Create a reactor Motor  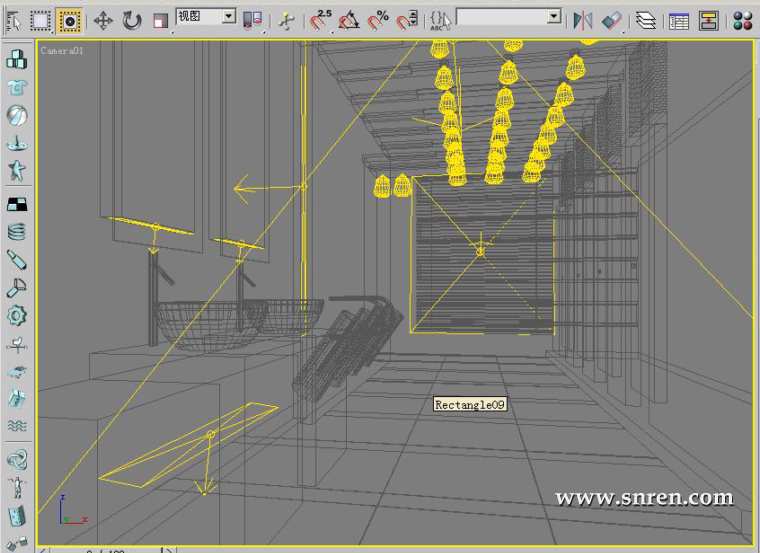(17, 316)
